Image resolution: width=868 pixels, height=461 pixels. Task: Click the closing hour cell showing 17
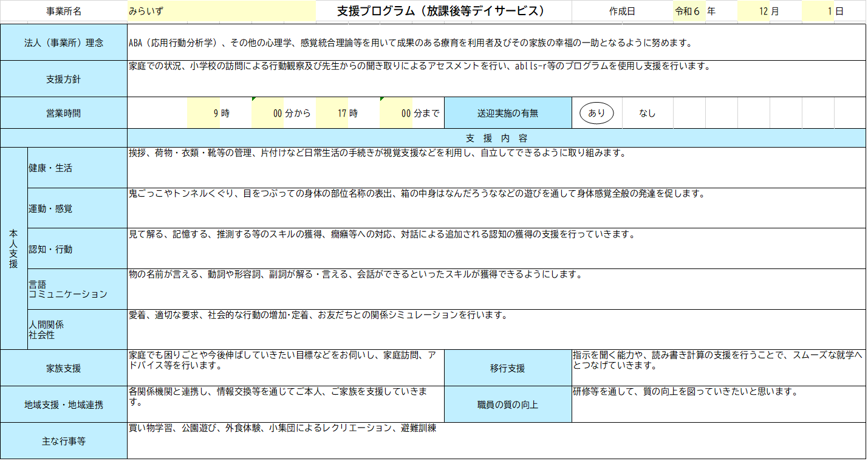[x=332, y=113]
